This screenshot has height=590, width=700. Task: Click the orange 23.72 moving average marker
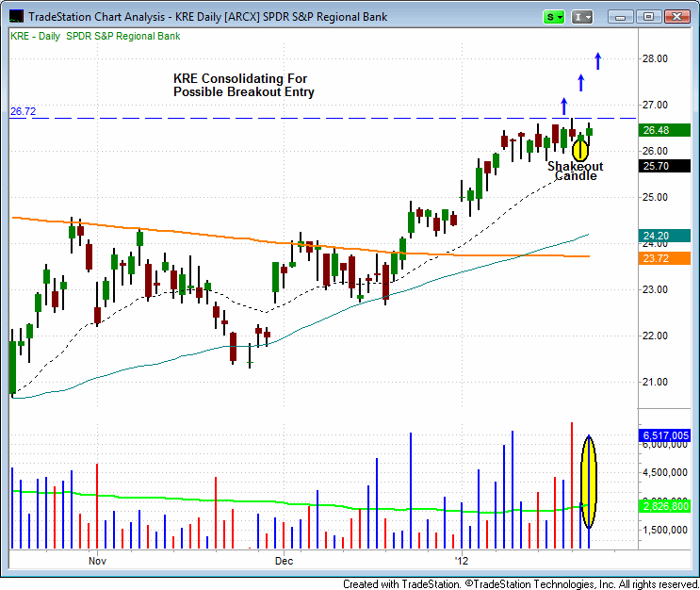click(664, 258)
